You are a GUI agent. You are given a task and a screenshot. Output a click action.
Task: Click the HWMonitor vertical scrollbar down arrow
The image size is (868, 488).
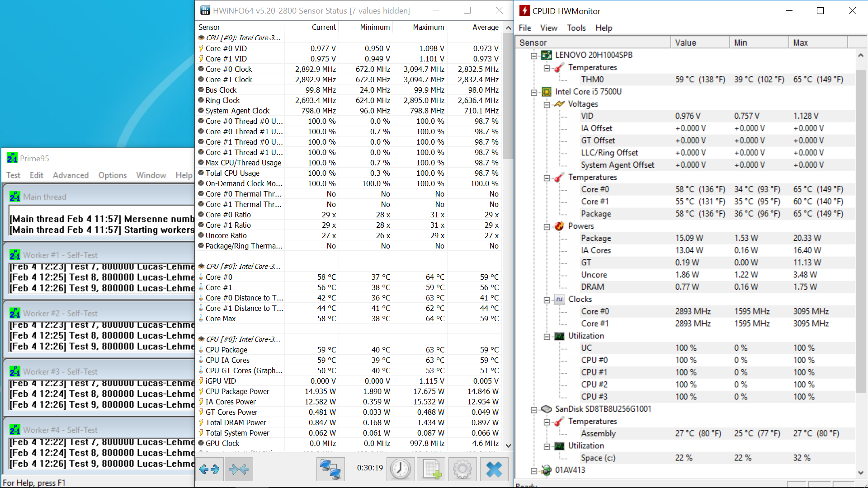coord(861,473)
